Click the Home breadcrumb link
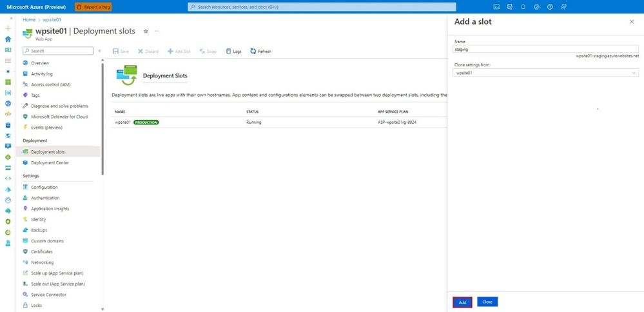Image resolution: width=644 pixels, height=312 pixels. pos(29,20)
